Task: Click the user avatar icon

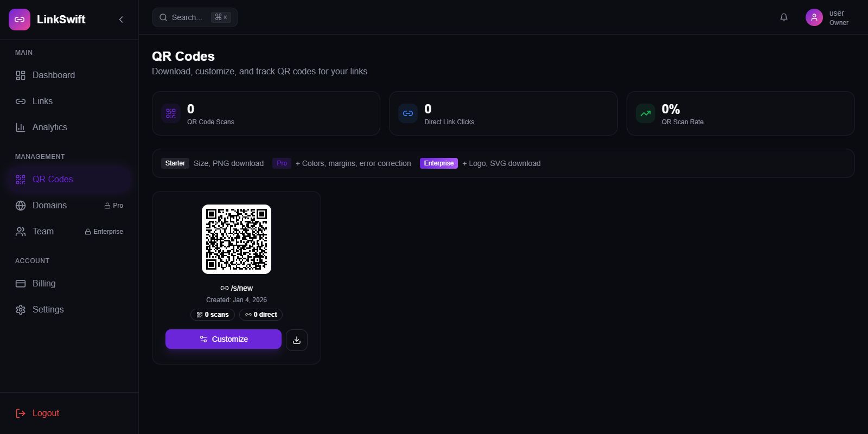Action: pos(814,17)
